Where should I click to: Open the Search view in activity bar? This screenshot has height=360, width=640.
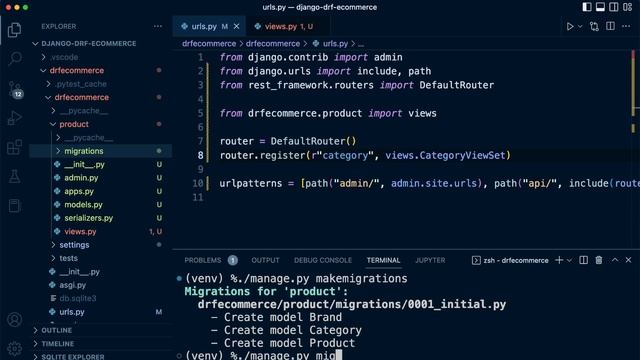click(x=14, y=58)
